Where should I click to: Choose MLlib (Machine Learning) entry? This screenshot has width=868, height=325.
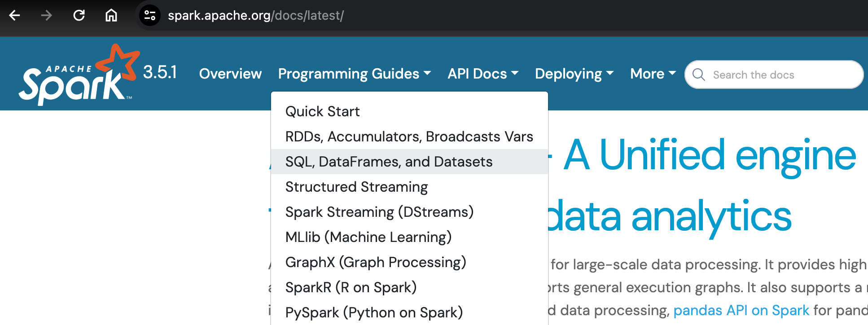tap(409, 237)
